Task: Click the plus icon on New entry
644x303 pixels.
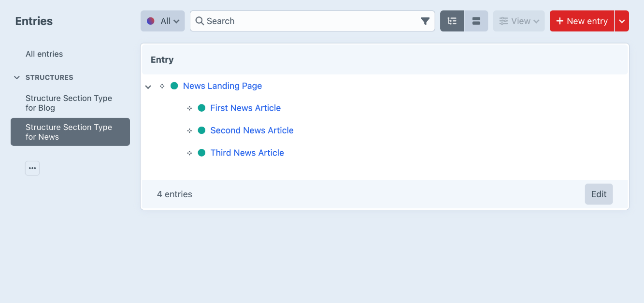Action: [x=560, y=21]
